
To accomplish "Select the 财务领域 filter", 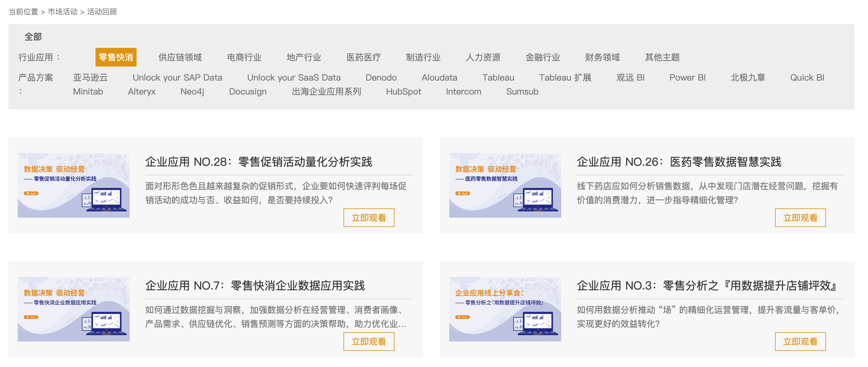I will click(x=603, y=57).
